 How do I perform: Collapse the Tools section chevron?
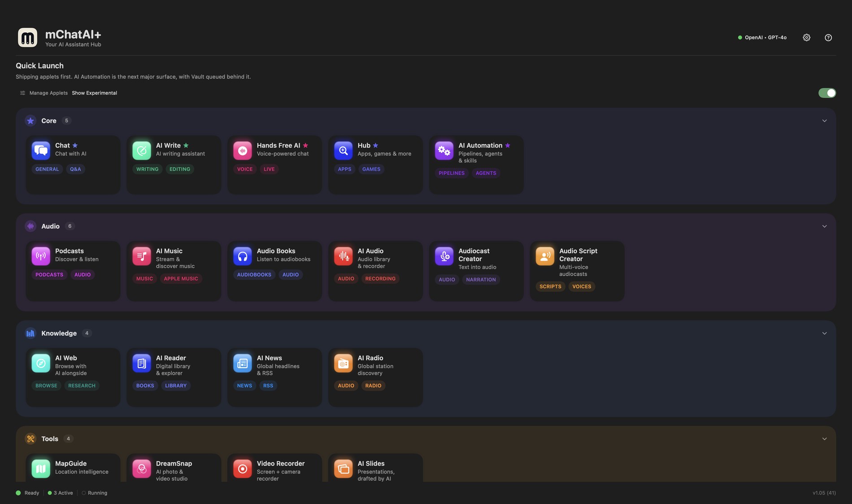[x=824, y=439]
